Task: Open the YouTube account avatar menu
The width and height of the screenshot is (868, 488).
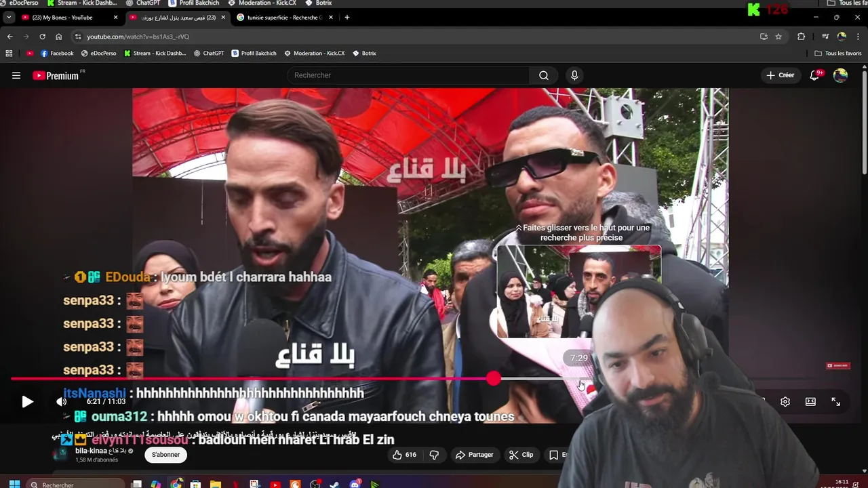Action: click(x=840, y=75)
